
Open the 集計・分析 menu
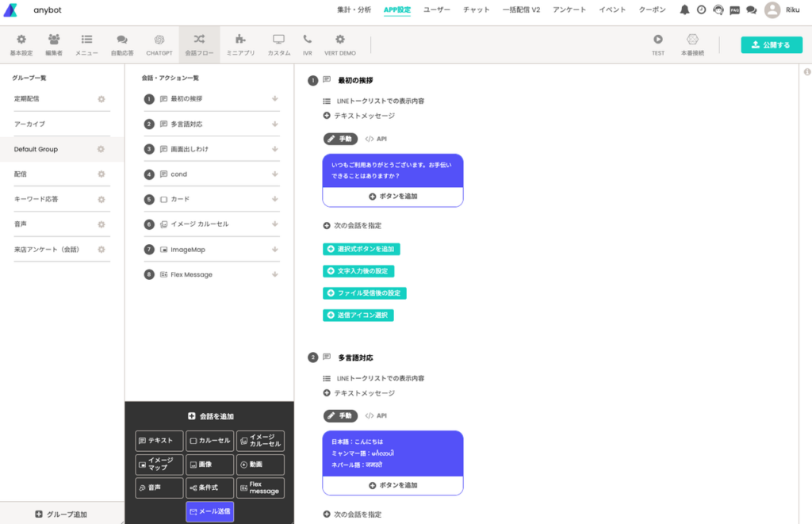click(x=354, y=10)
